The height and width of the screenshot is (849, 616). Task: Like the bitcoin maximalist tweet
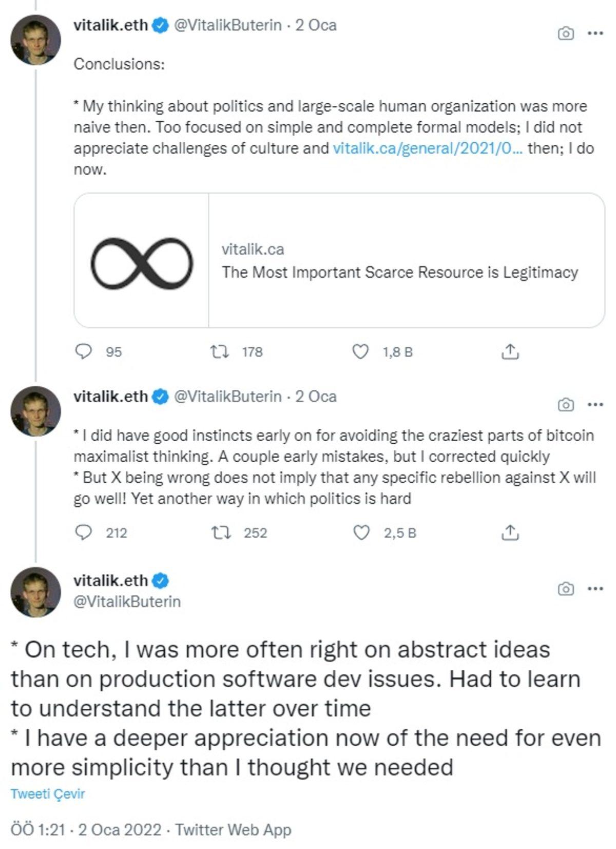[361, 532]
